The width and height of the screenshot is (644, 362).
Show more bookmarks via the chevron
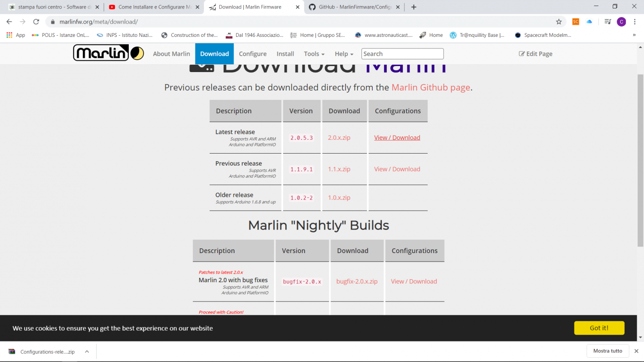point(634,35)
